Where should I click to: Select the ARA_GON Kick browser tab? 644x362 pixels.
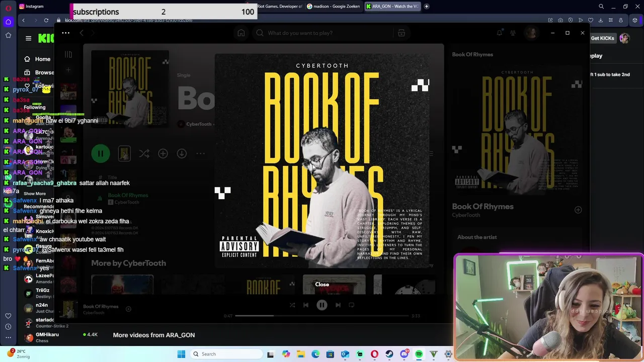tap(392, 7)
